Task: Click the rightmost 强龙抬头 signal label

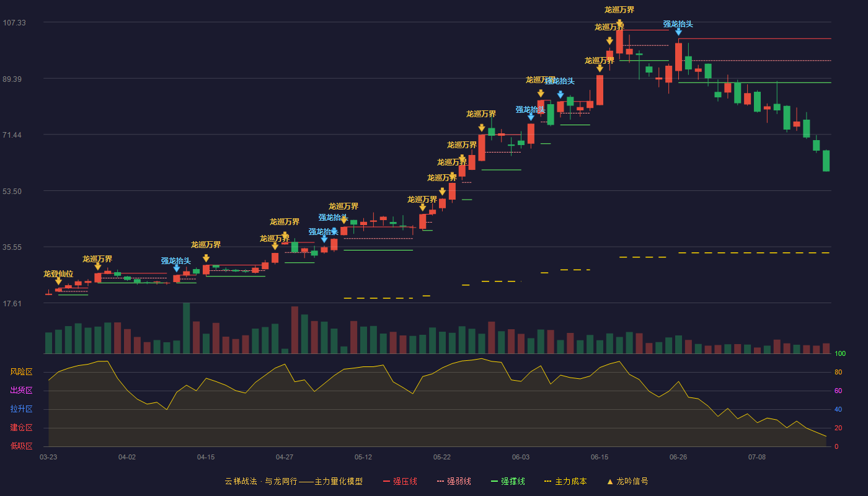Action: pyautogui.click(x=678, y=24)
